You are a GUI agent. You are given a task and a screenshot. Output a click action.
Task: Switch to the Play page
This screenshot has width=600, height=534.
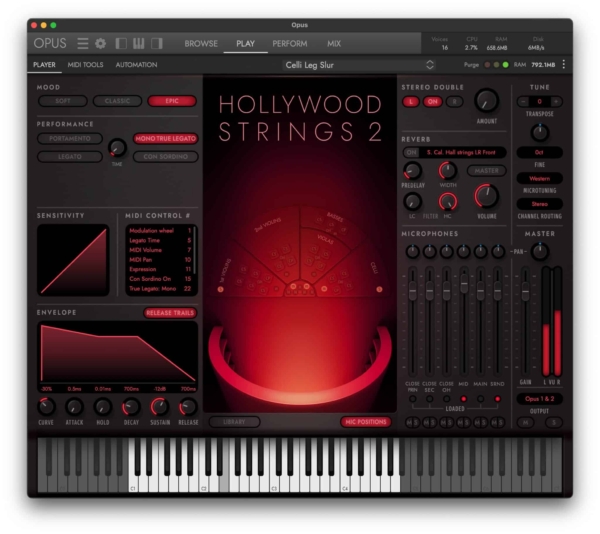point(245,44)
